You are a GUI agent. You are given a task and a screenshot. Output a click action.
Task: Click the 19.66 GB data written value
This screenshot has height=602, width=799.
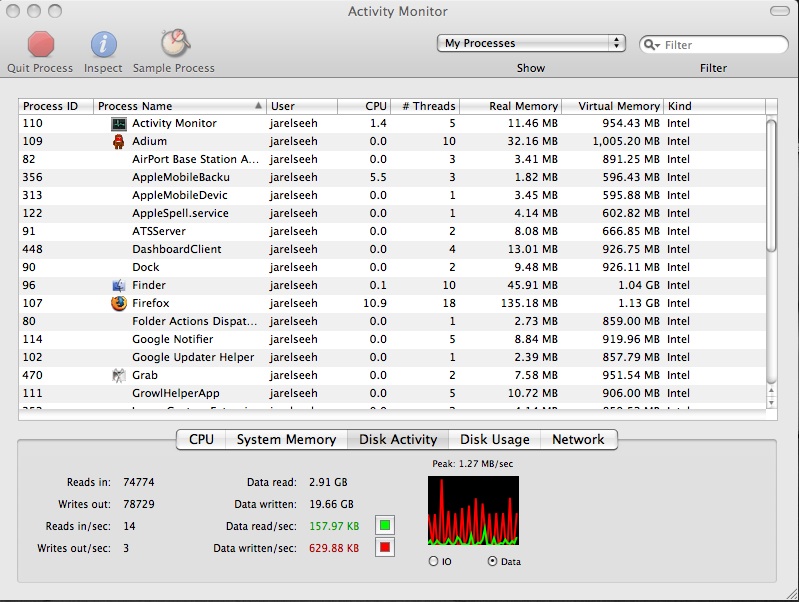pos(331,504)
